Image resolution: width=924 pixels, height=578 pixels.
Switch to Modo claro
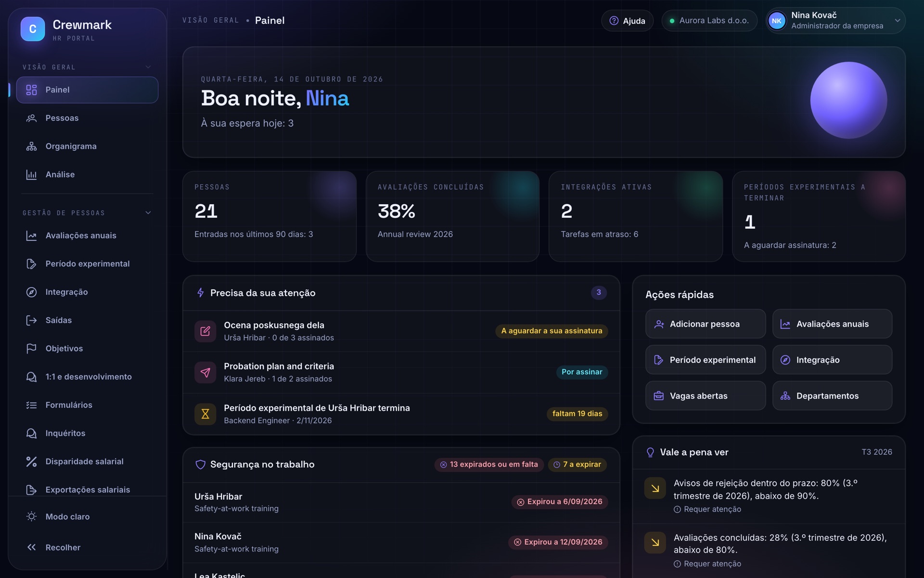[87, 517]
